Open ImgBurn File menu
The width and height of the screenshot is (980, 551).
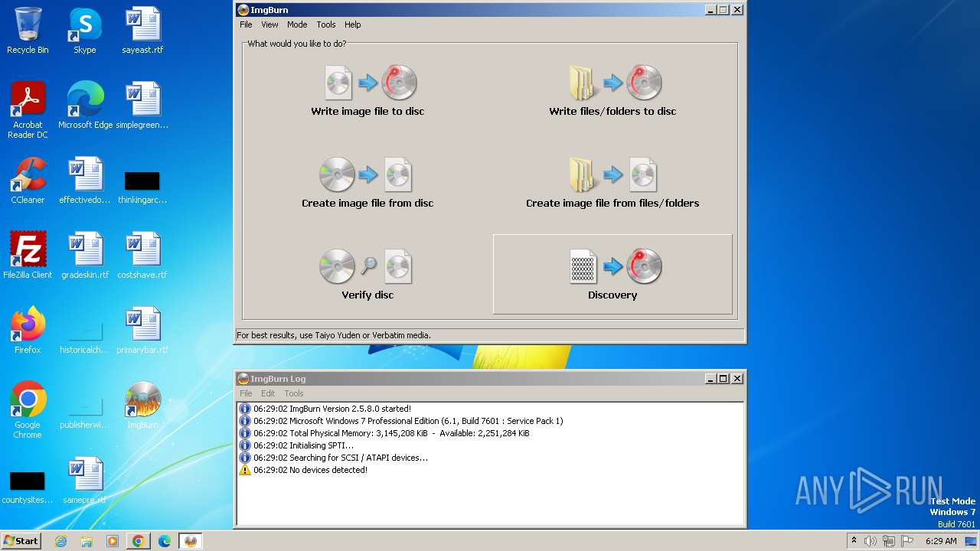click(246, 24)
